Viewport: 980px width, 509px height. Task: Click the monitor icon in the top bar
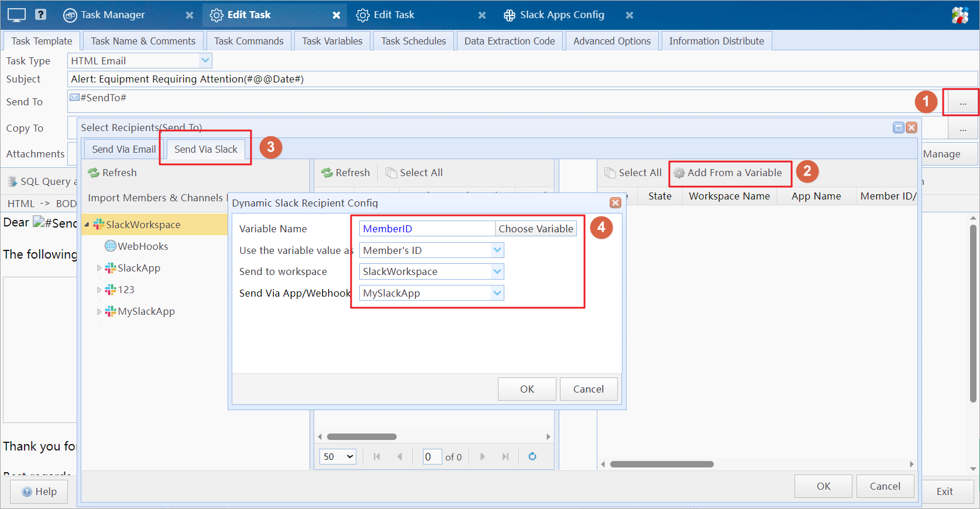16,15
